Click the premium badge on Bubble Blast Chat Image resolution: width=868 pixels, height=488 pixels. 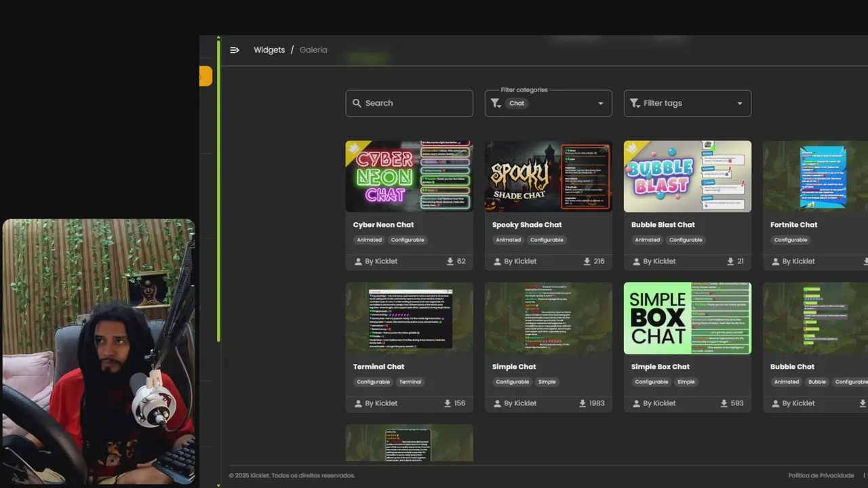tap(633, 150)
